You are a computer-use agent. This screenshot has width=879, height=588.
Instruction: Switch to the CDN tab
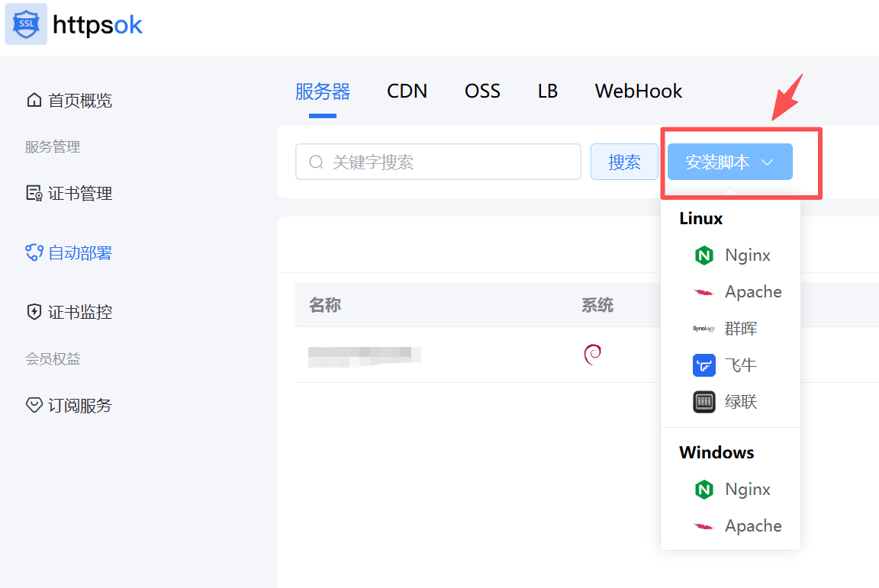pos(407,92)
